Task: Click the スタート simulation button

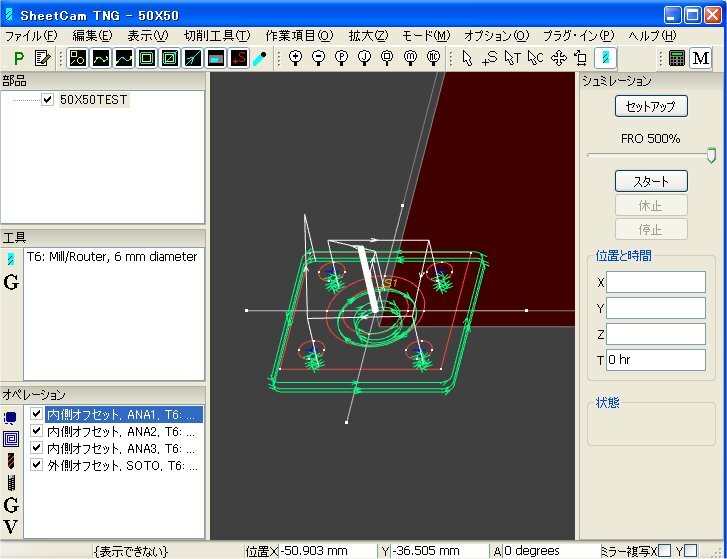Action: (x=651, y=181)
